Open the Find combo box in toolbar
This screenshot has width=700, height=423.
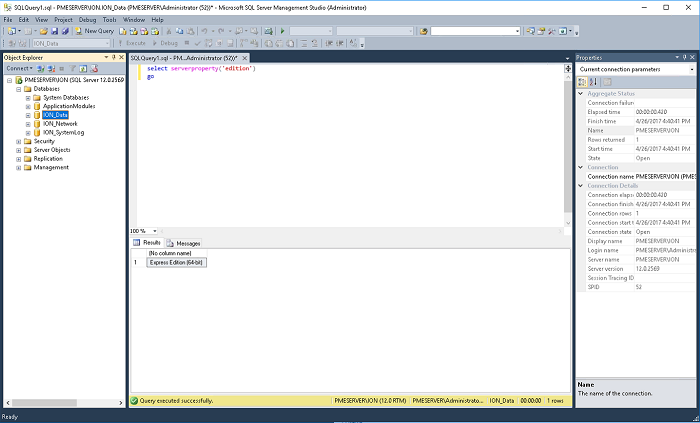click(x=517, y=31)
